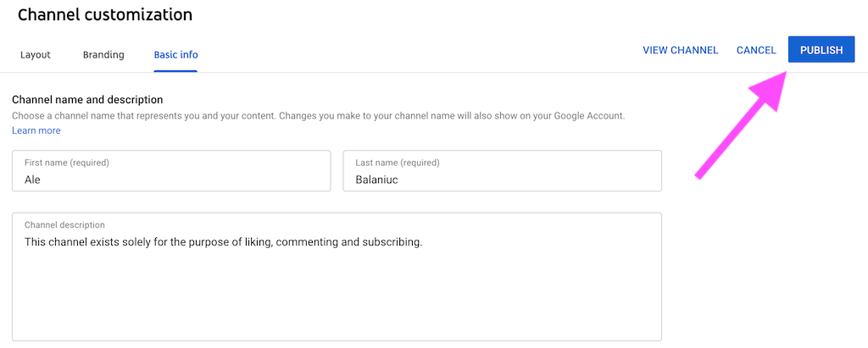Select the Basic info tab

click(175, 55)
